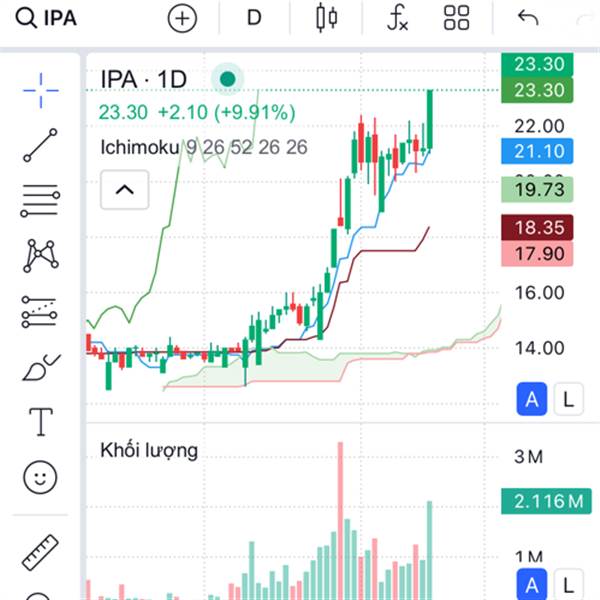The image size is (600, 600).
Task: Select the ruler measure tool
Action: click(x=40, y=552)
